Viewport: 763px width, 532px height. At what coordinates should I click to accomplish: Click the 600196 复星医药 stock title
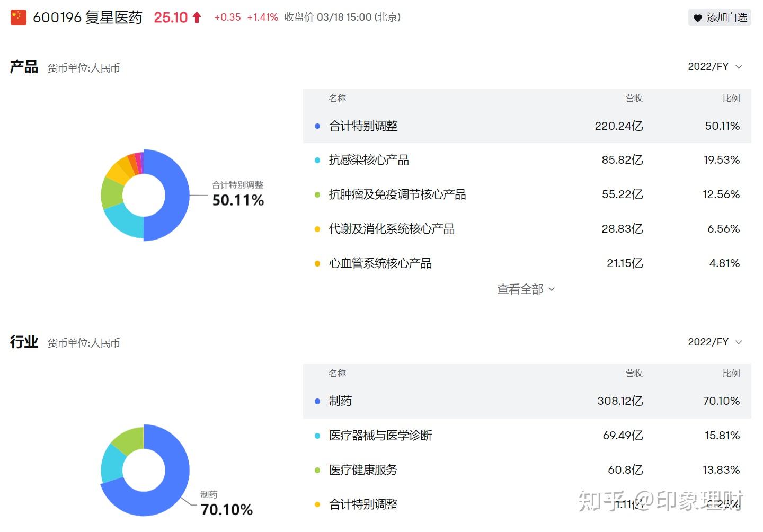point(87,17)
